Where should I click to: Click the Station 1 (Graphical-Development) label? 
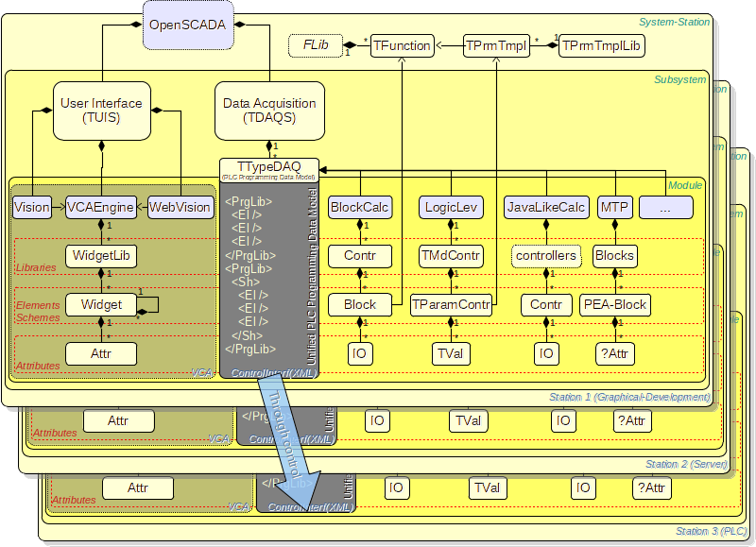tap(629, 397)
